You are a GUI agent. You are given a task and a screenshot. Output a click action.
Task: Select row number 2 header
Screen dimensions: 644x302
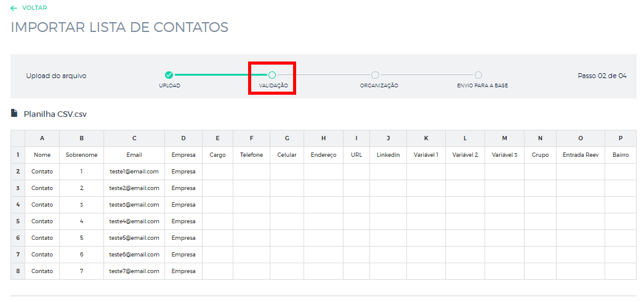[x=18, y=172]
